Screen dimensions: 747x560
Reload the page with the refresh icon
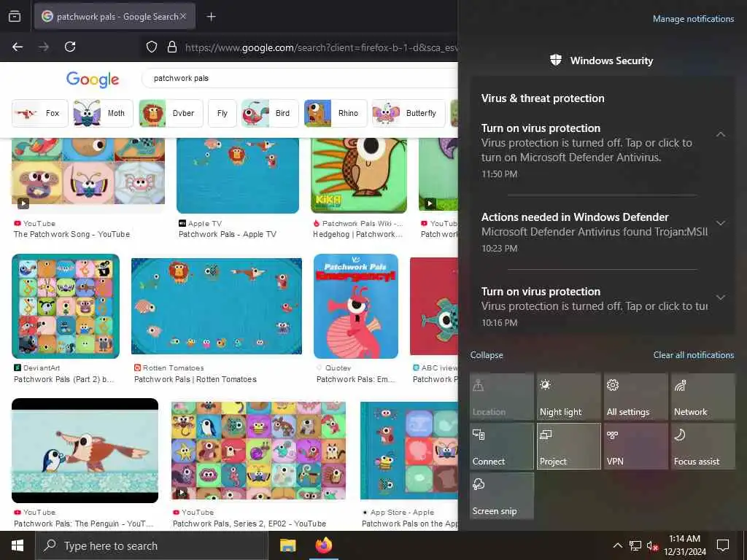[x=70, y=47]
